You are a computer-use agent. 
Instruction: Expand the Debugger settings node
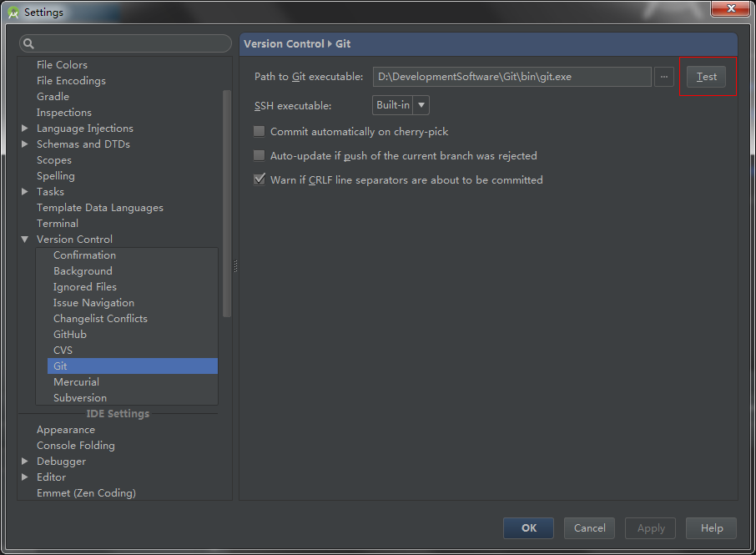tap(25, 462)
